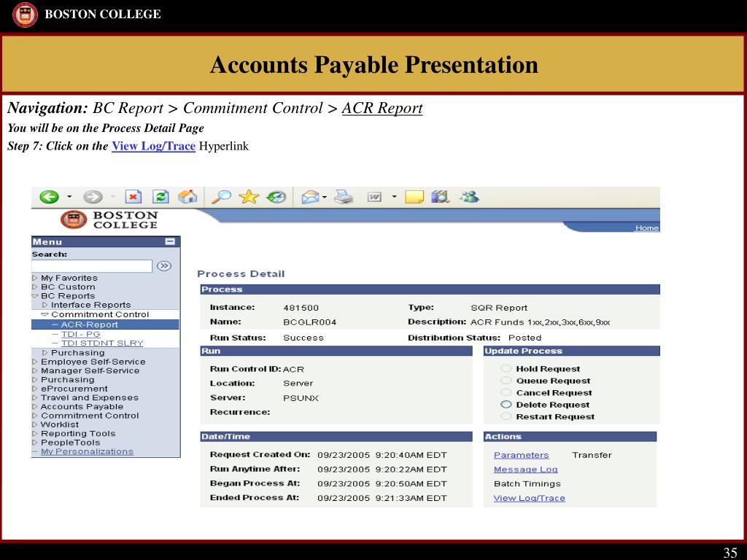This screenshot has width=747, height=560.
Task: Click Batch Timings text in Actions
Action: [527, 483]
